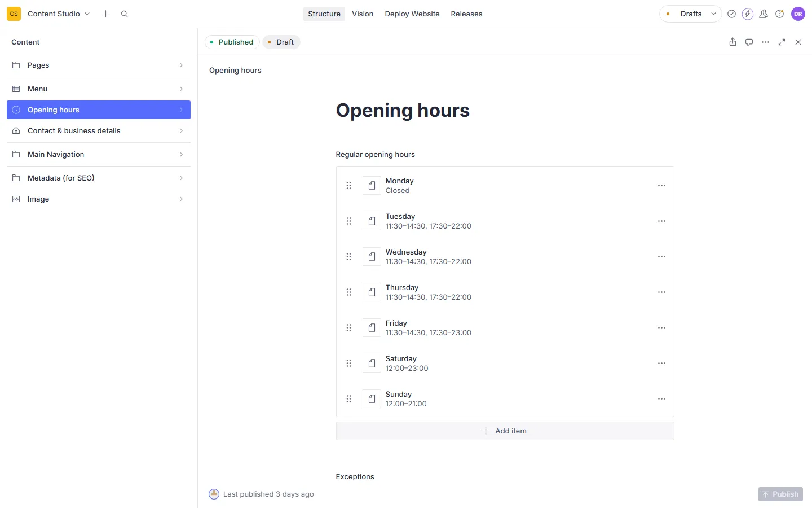This screenshot has height=508, width=812.
Task: Open the help question mark icon
Action: pos(779,14)
